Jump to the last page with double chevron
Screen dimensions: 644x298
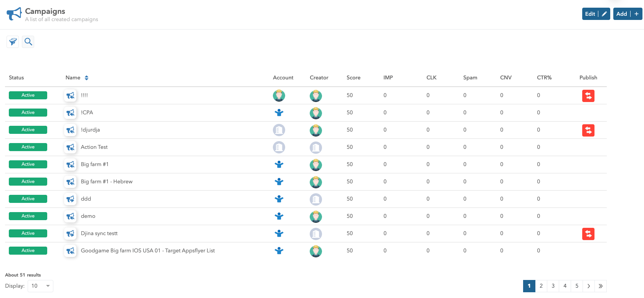click(600, 286)
